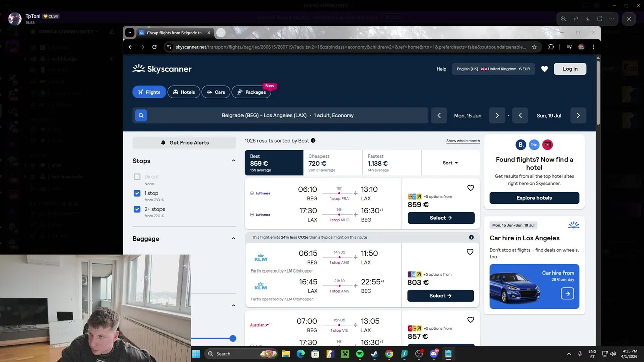Close the Cheap flights browser tab

(209, 33)
